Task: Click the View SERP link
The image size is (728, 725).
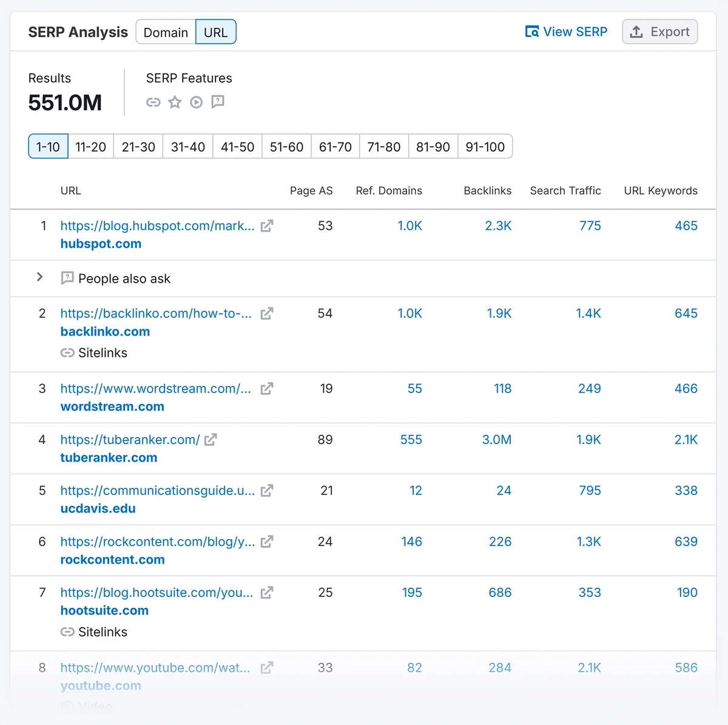Action: point(566,32)
